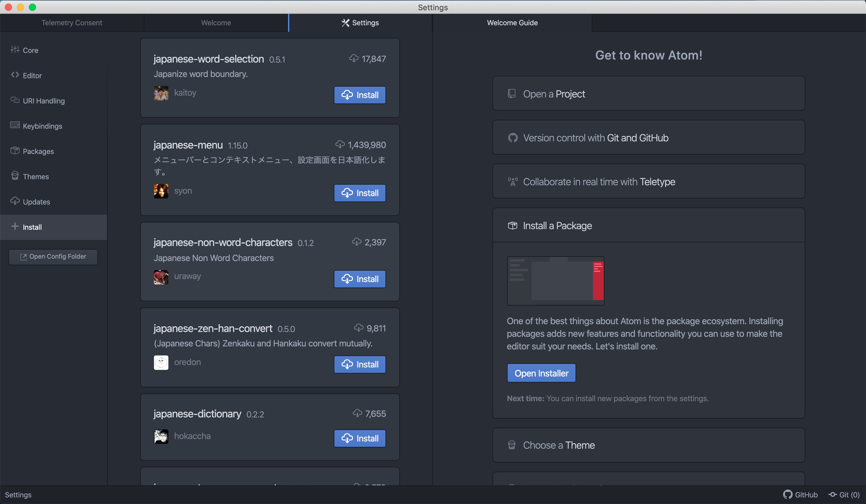Click the Themes paint bucket icon
866x504 pixels.
[15, 176]
